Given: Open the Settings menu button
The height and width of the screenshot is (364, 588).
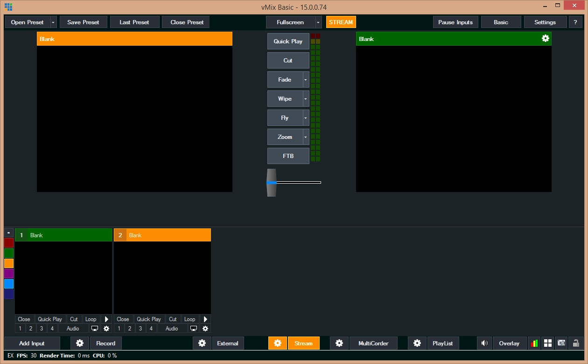Looking at the screenshot, I should [x=545, y=22].
